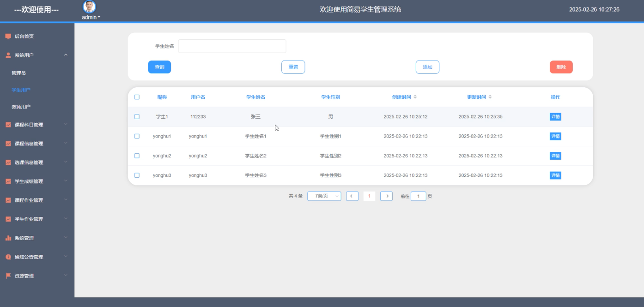Open 详情 for yonghu3 row
This screenshot has height=307, width=644.
[x=555, y=175]
